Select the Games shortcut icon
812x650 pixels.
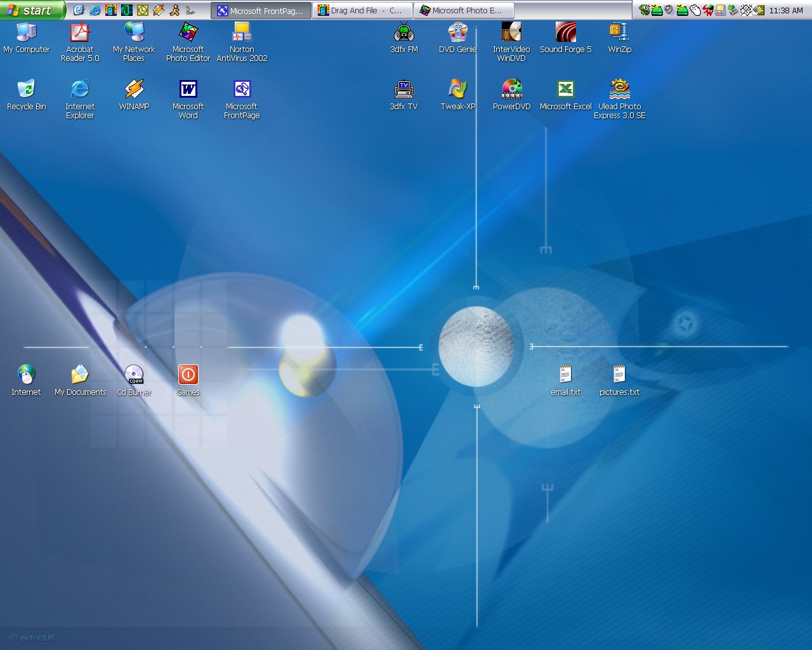click(x=188, y=381)
